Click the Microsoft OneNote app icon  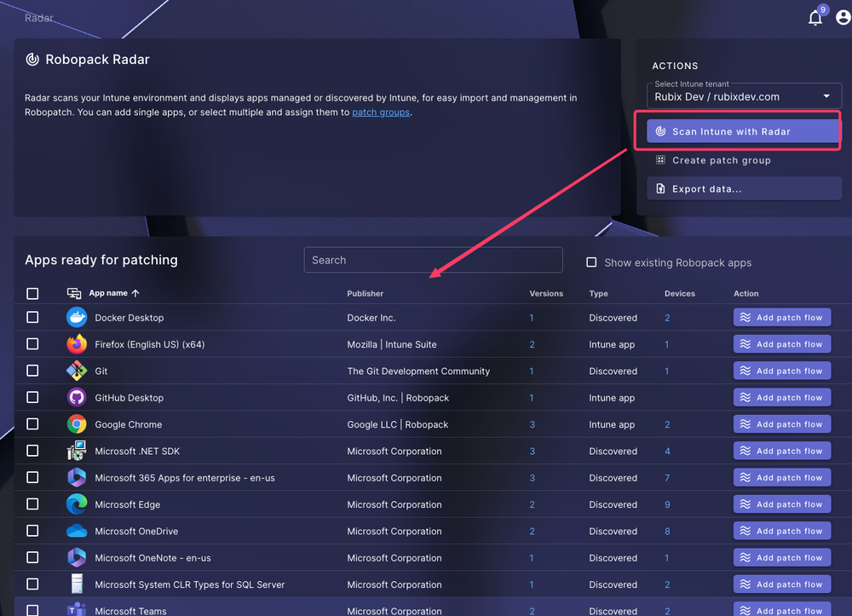[77, 557]
